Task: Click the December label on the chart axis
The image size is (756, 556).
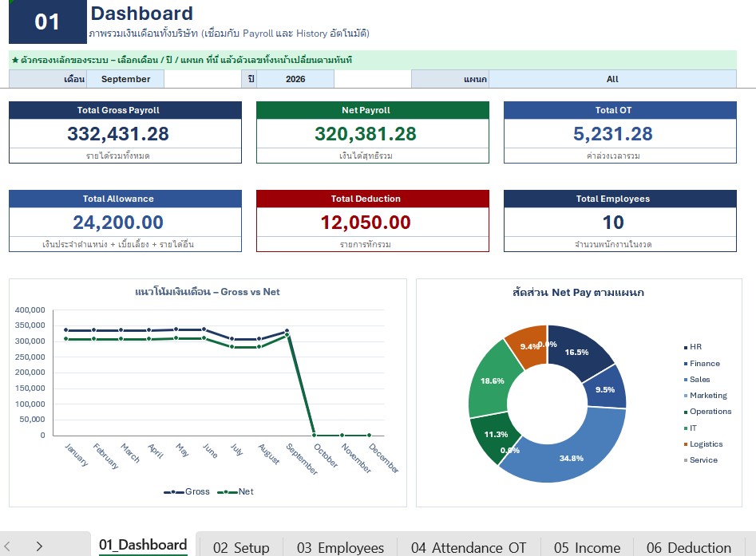Action: tap(384, 458)
